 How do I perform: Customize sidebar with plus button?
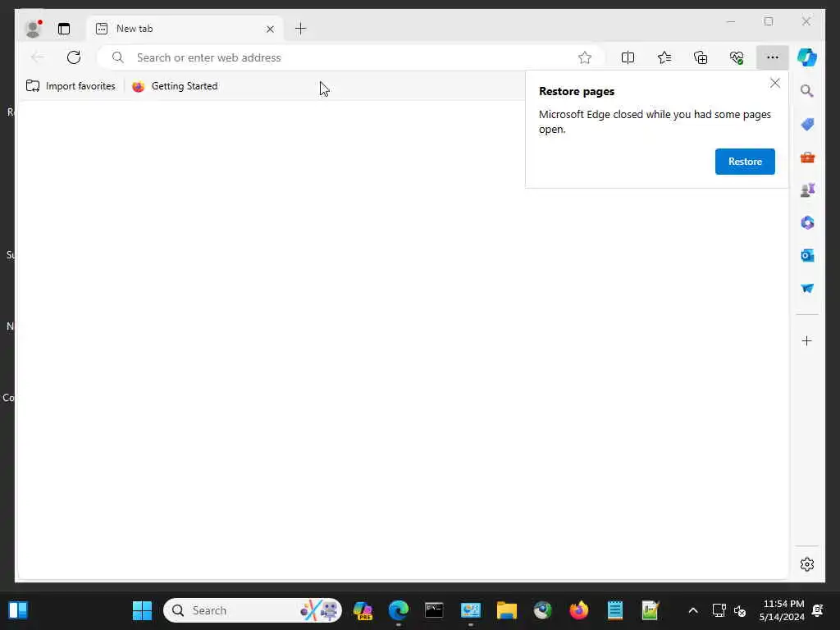click(x=807, y=340)
